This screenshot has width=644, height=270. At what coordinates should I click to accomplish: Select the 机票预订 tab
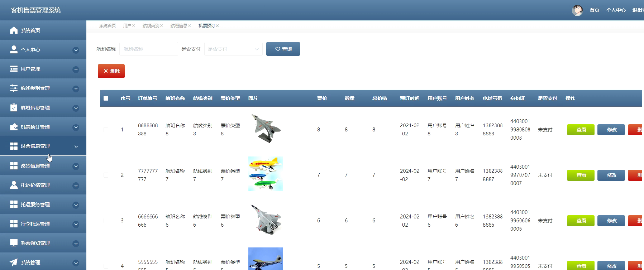[206, 26]
